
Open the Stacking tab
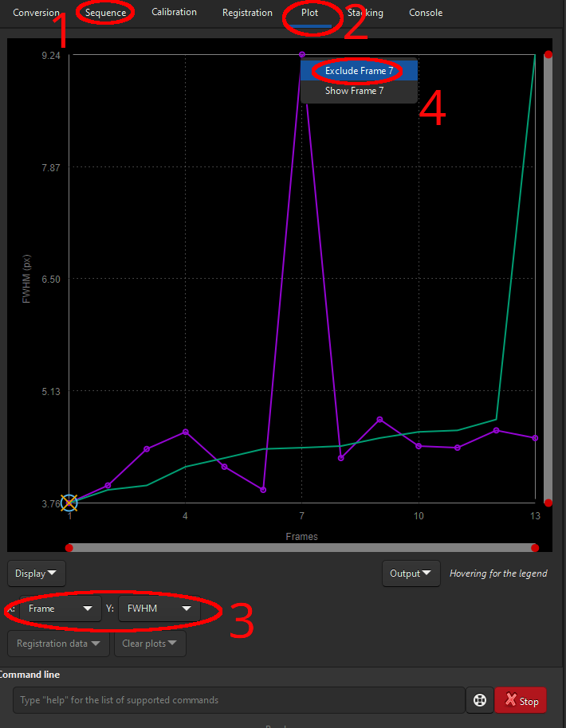tap(365, 13)
